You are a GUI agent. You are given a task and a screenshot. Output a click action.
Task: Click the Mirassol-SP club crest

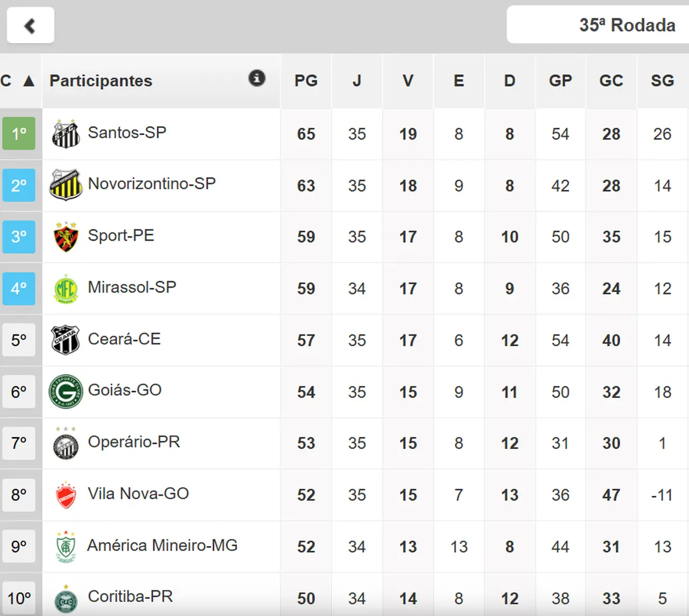pos(66,289)
